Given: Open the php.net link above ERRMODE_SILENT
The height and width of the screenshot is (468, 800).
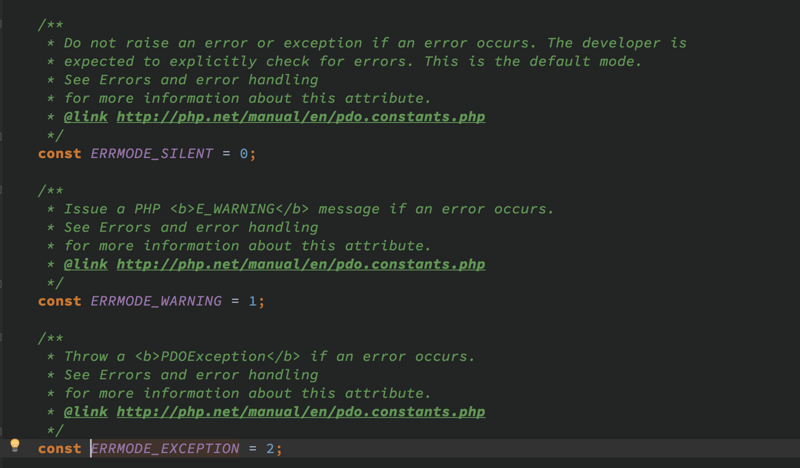Looking at the screenshot, I should 300,117.
